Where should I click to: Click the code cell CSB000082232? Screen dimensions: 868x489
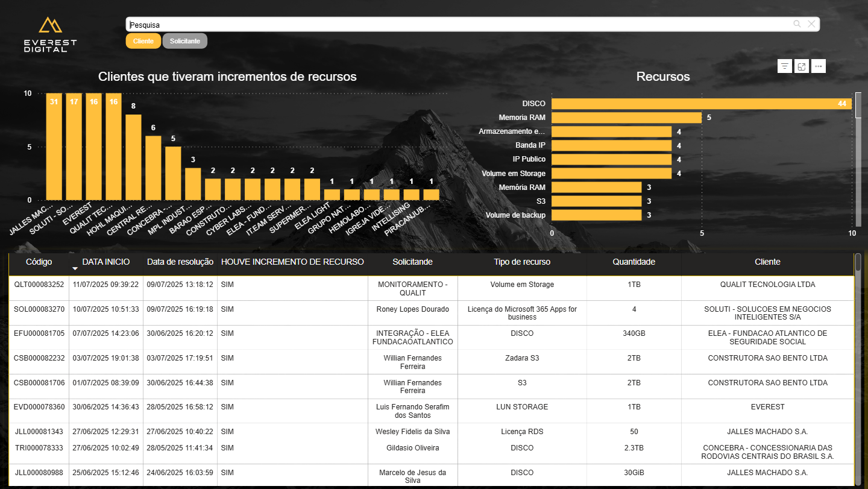pyautogui.click(x=39, y=358)
